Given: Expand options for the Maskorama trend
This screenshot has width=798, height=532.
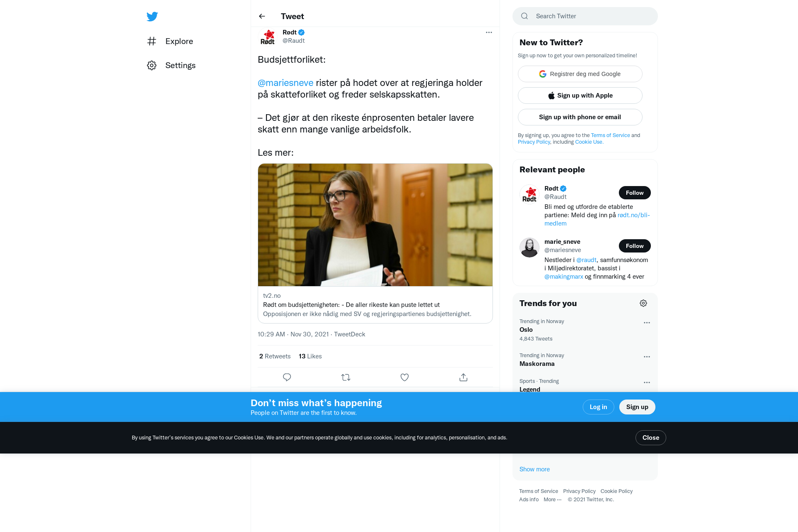Looking at the screenshot, I should tap(647, 357).
